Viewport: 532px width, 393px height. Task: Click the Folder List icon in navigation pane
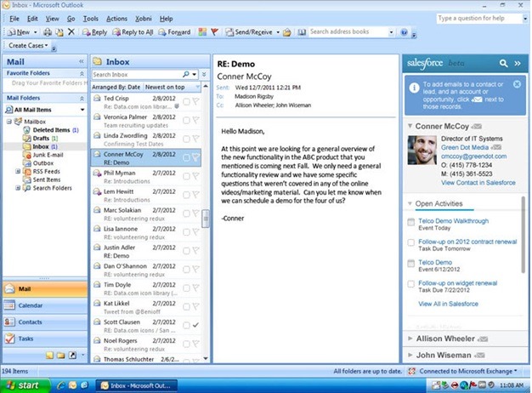[60, 356]
